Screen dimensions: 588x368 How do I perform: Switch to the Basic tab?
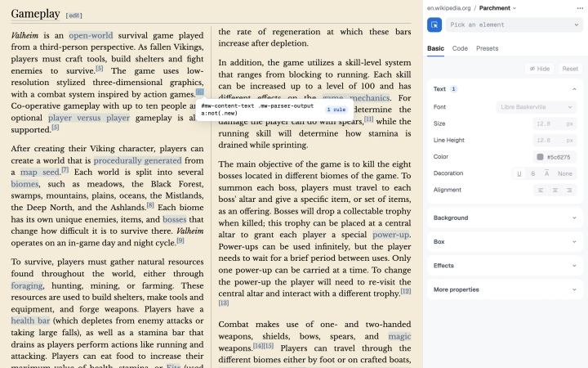click(435, 48)
